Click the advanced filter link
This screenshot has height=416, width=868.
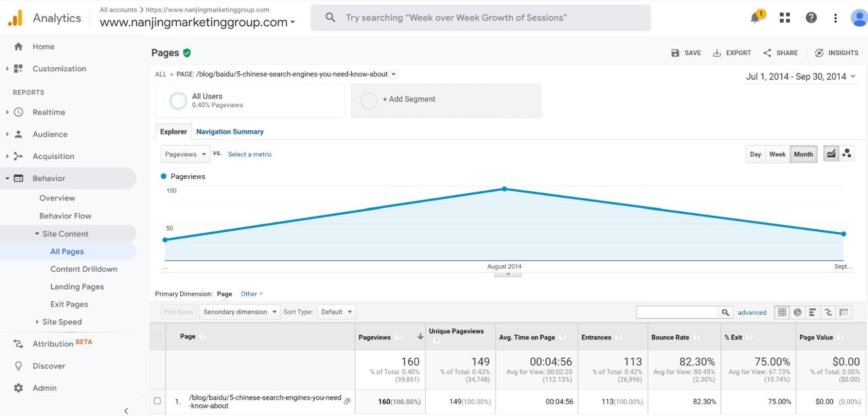coord(752,313)
